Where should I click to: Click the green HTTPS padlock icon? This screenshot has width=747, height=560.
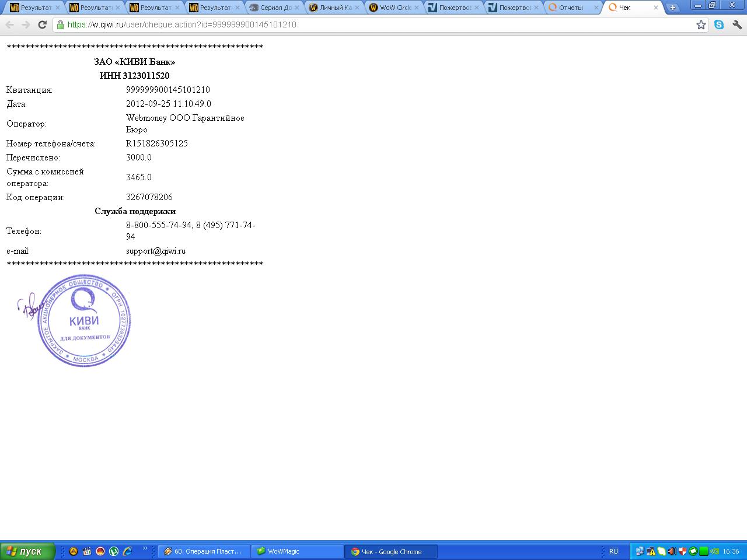coord(60,24)
